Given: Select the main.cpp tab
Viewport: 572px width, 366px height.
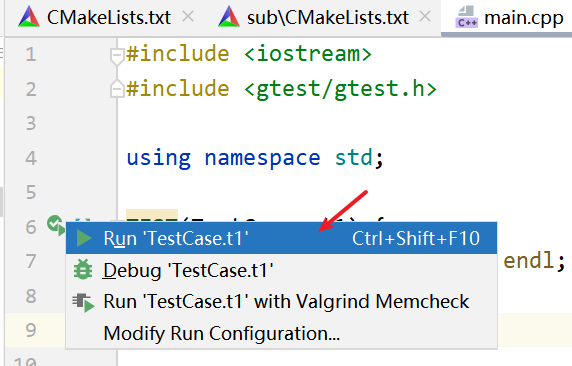Looking at the screenshot, I should (523, 18).
